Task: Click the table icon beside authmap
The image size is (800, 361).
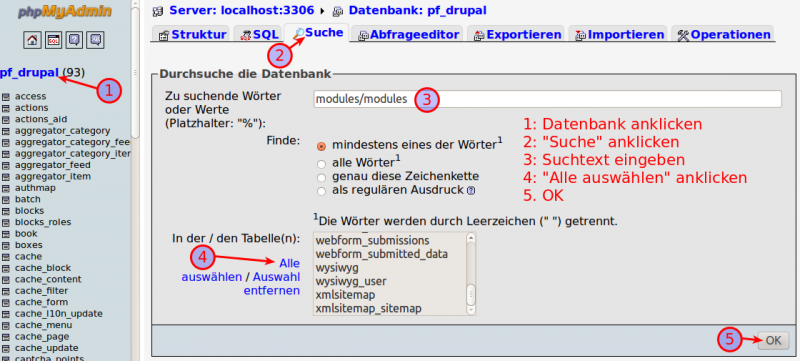Action: point(6,188)
